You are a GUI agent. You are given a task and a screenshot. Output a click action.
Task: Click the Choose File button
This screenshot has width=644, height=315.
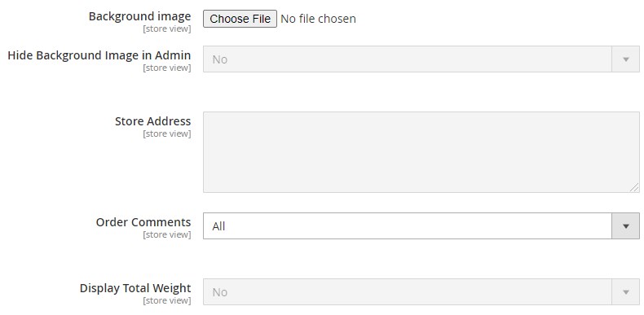240,19
